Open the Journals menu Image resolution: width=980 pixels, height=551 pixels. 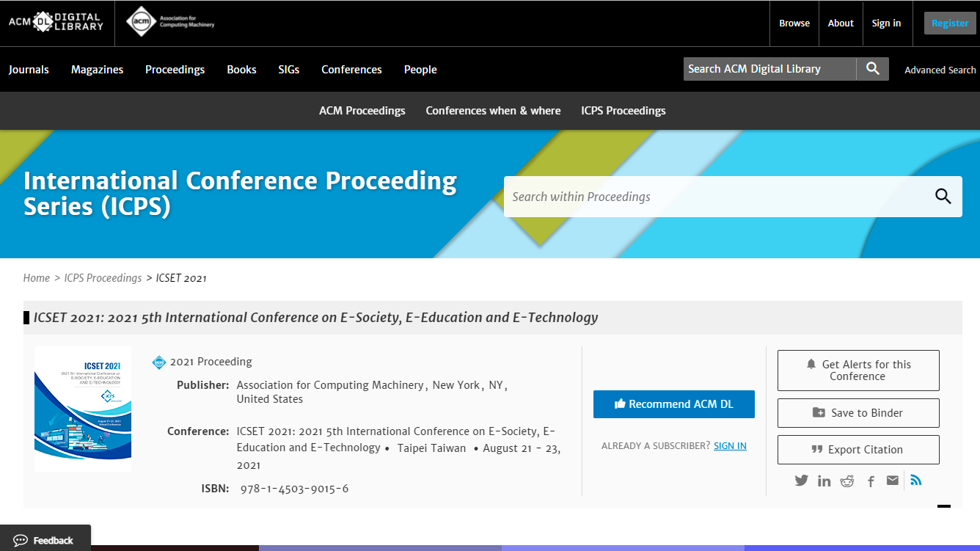point(29,70)
